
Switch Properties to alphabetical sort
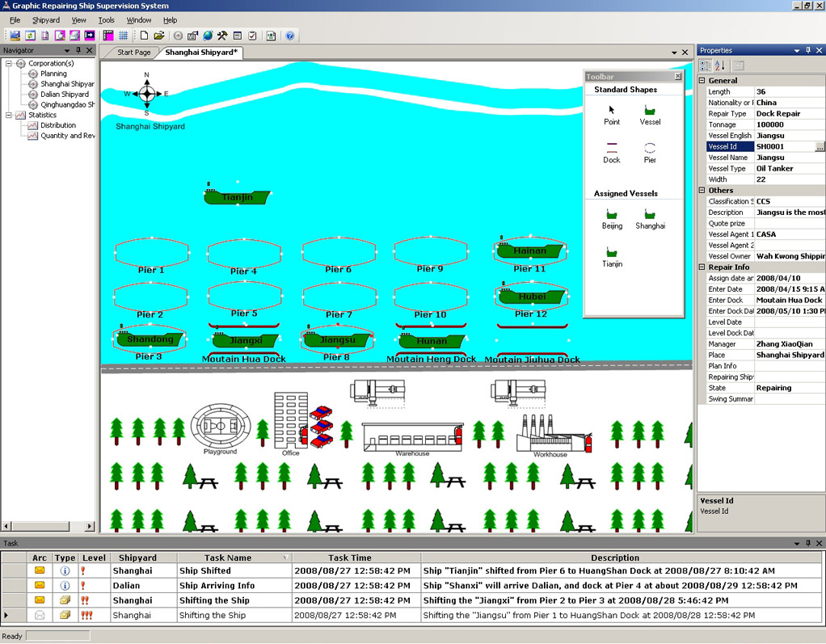pos(719,65)
